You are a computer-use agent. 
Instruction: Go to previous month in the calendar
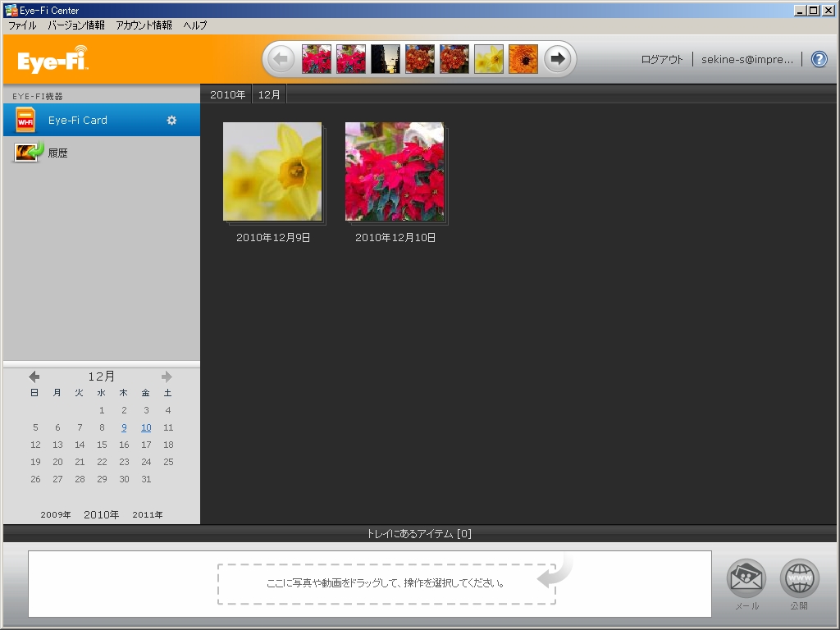coord(34,376)
